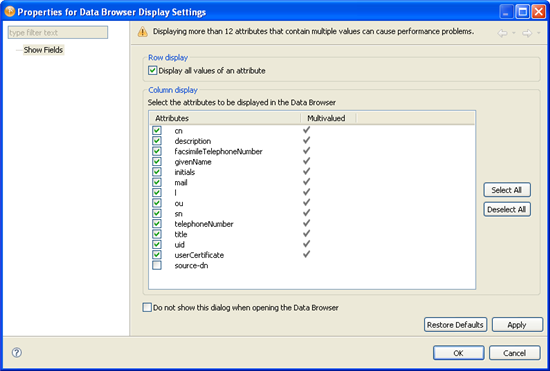The height and width of the screenshot is (371, 550).
Task: Dismiss dialog with Cancel button
Action: 515,353
